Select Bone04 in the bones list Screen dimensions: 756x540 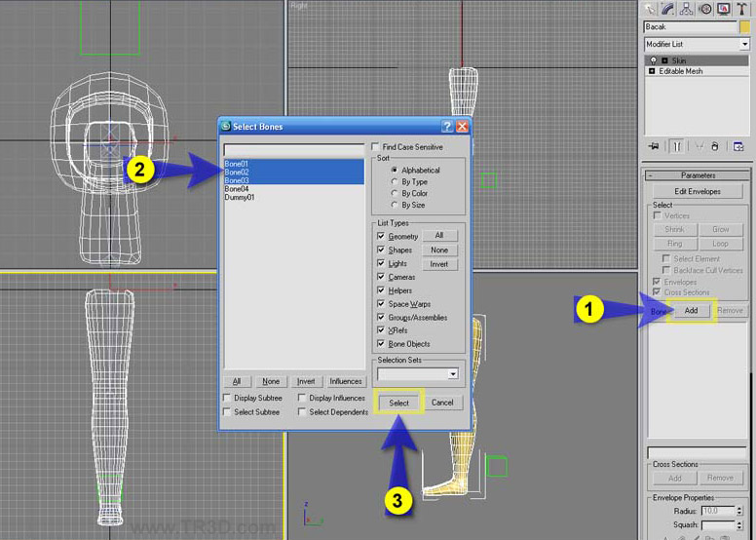pos(237,189)
